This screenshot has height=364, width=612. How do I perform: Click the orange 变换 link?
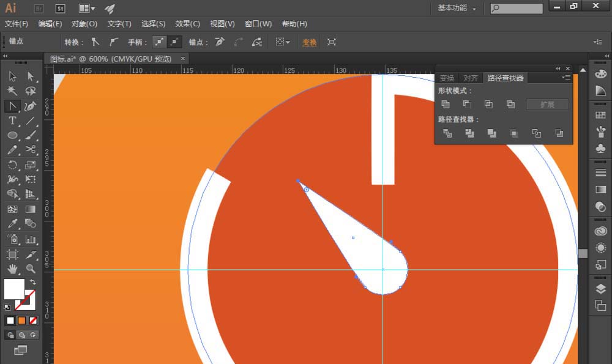pos(310,42)
